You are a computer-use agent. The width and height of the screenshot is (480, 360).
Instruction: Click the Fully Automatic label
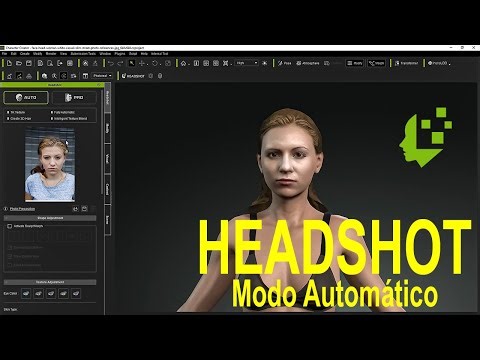(64, 112)
